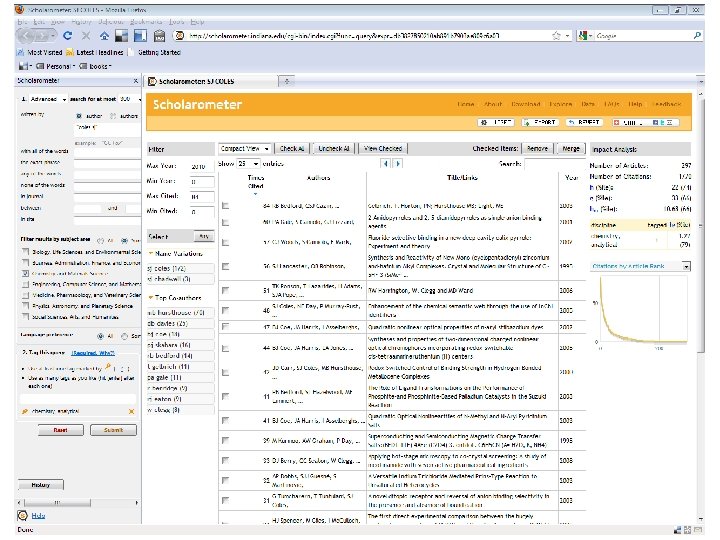Click the Scholarometer icon beside Help link
This screenshot has width=720, height=540.
tap(22, 515)
